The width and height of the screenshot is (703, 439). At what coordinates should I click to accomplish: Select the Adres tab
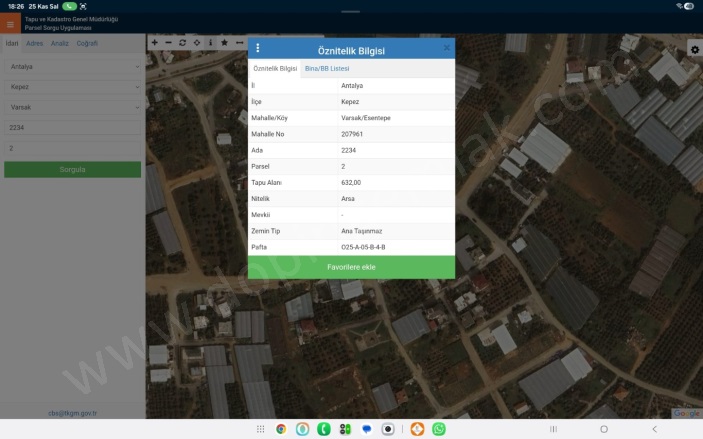pos(34,44)
